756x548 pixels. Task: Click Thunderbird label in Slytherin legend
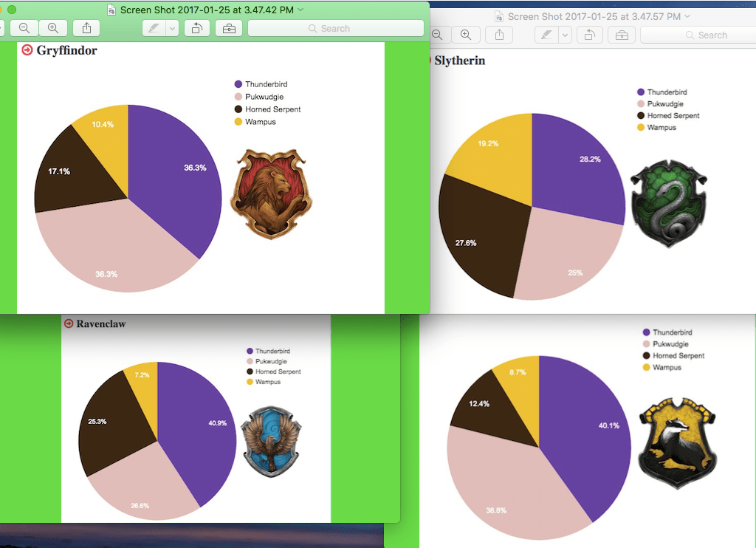(667, 92)
